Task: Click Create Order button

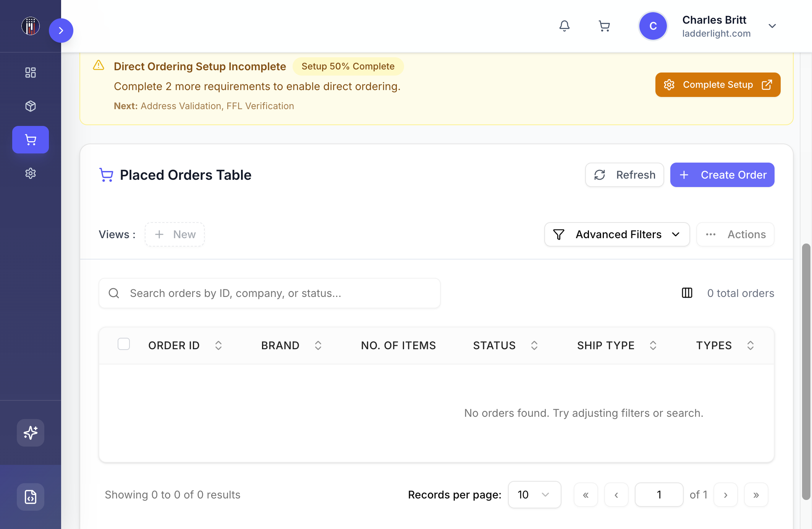Action: pos(722,175)
